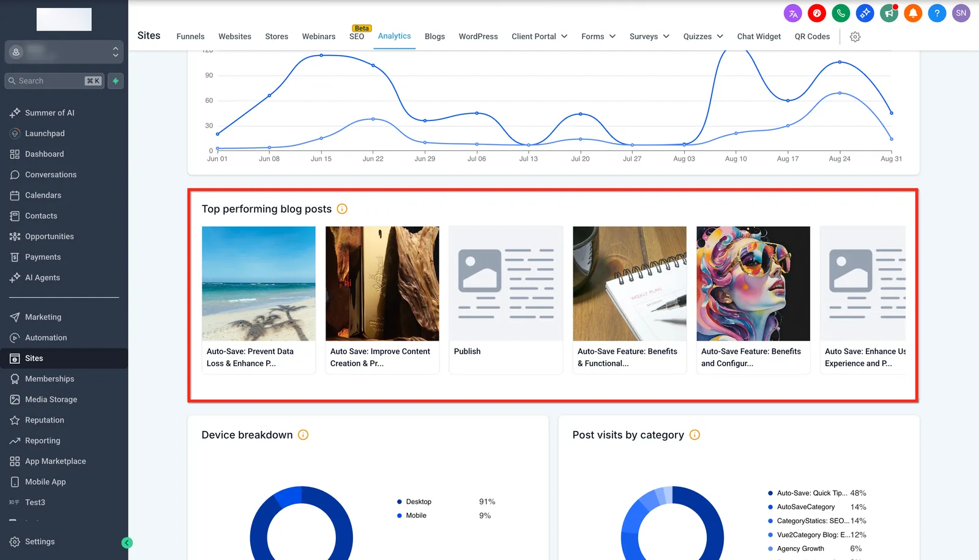Image resolution: width=979 pixels, height=560 pixels.
Task: Expand the Forms dropdown menu
Action: click(598, 37)
